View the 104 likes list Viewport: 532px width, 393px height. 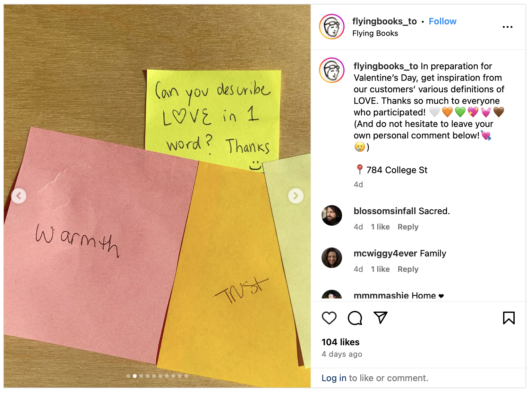click(340, 342)
